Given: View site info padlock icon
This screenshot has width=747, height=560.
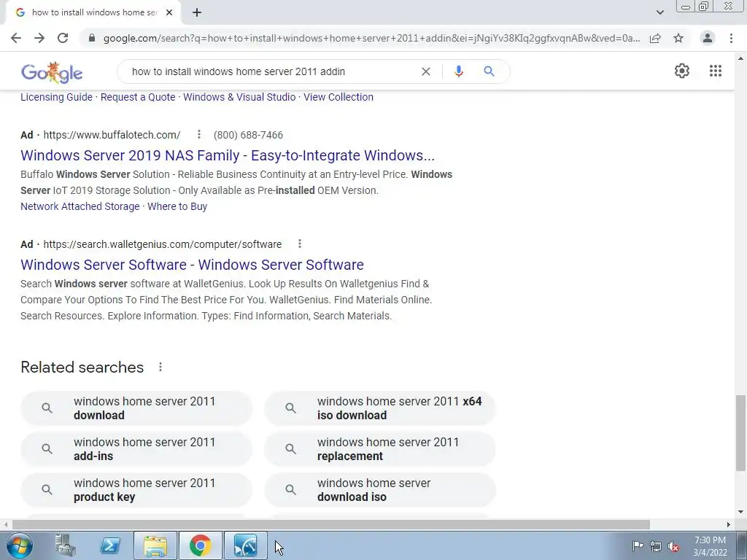Looking at the screenshot, I should [x=92, y=38].
